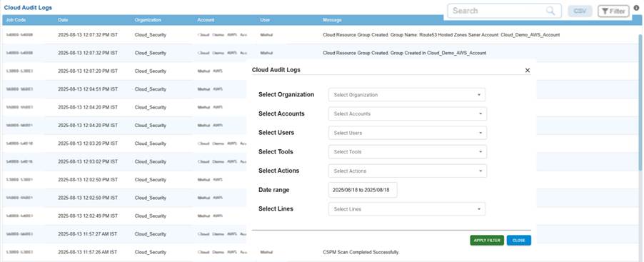
Task: Click the Cloud Audit Logs page title
Action: pyautogui.click(x=28, y=8)
